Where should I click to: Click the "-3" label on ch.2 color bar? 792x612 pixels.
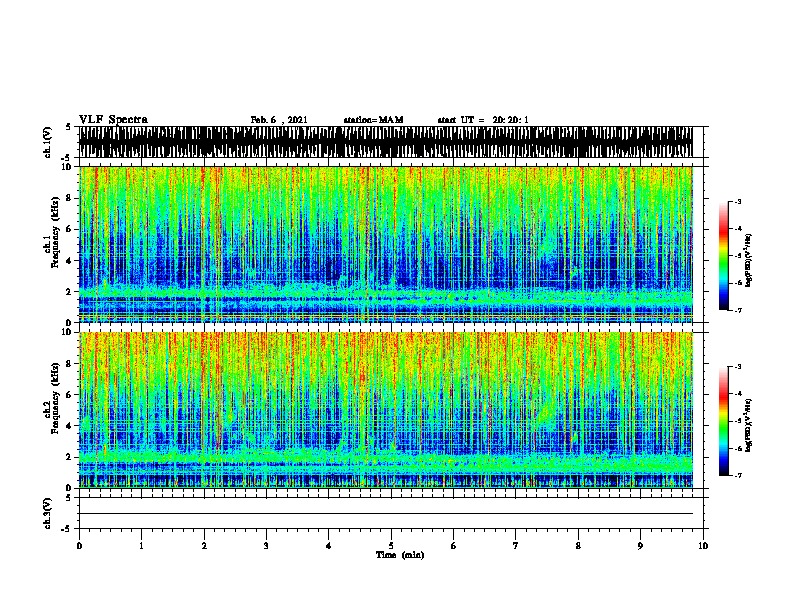738,367
